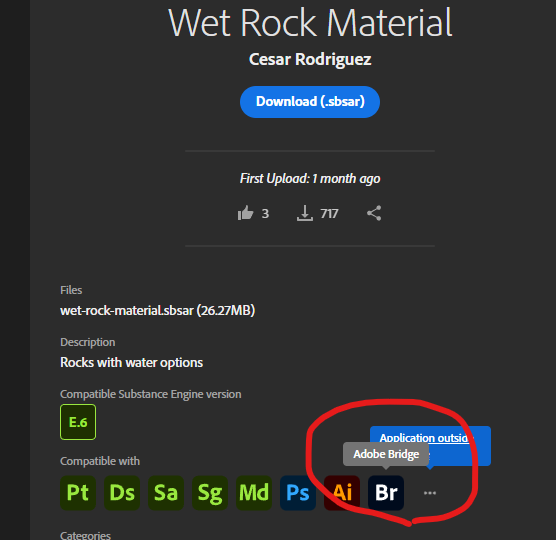Screen dimensions: 556x540
Task: Click the 717 downloads count
Action: pos(329,213)
